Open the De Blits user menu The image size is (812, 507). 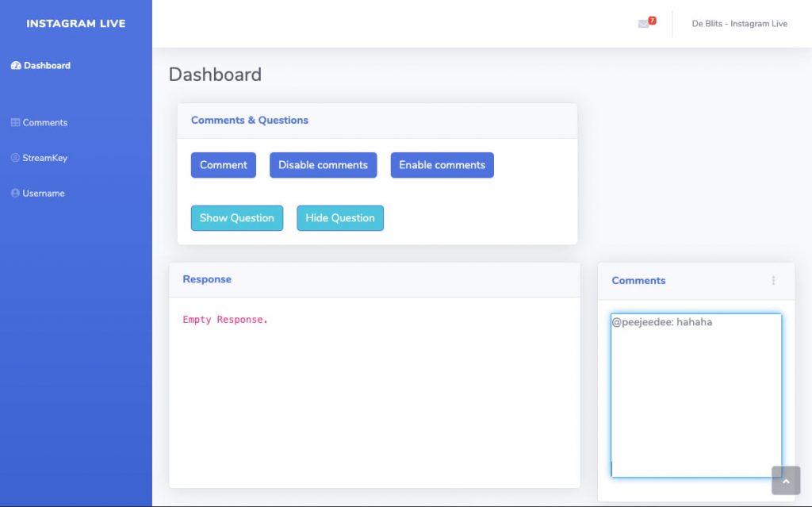739,24
